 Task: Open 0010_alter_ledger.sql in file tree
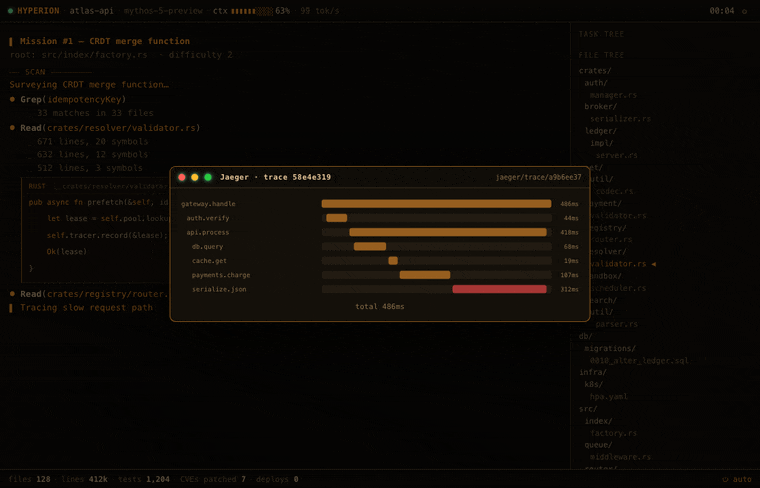pos(639,361)
